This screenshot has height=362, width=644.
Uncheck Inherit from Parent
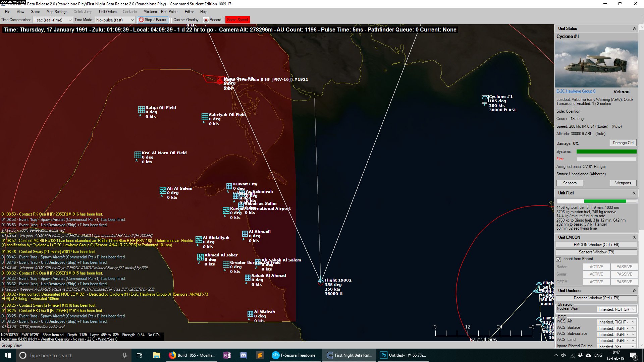559,259
